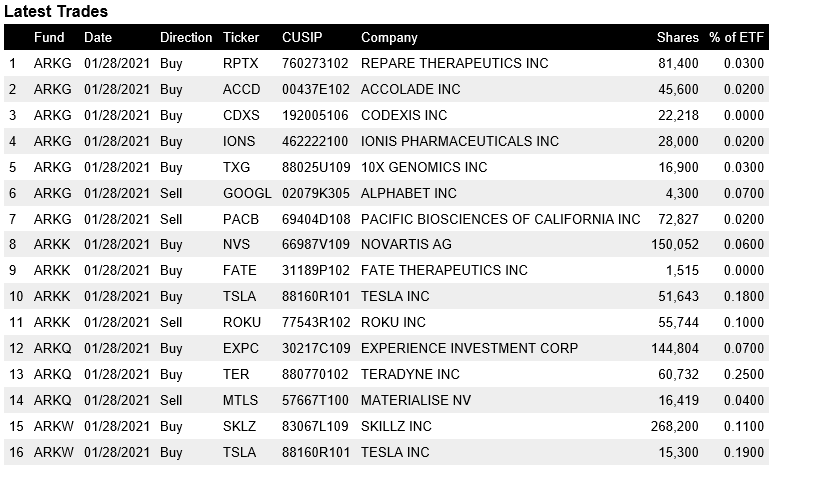Click REPARE THERAPEUTICS INC company name

pyautogui.click(x=454, y=63)
